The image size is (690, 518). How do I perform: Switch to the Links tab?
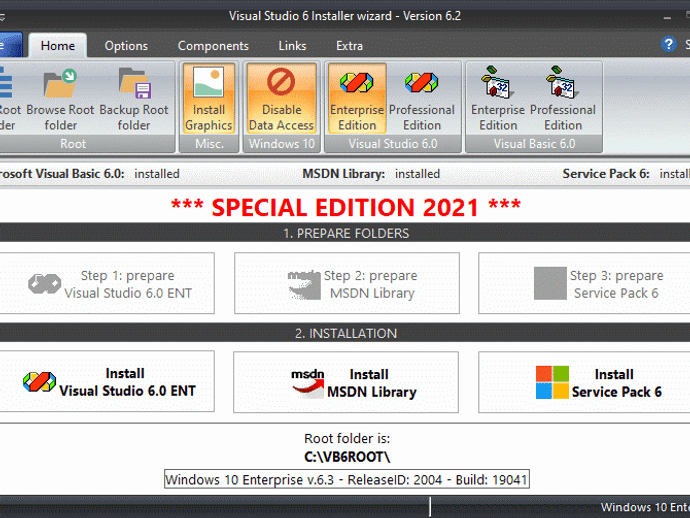[292, 45]
